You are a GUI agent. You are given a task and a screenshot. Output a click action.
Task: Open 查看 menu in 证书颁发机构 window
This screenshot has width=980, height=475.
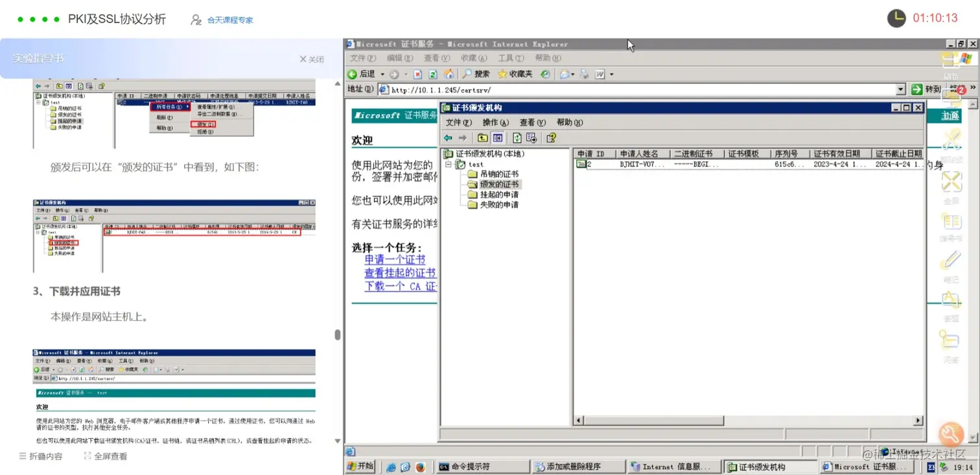[x=533, y=122]
